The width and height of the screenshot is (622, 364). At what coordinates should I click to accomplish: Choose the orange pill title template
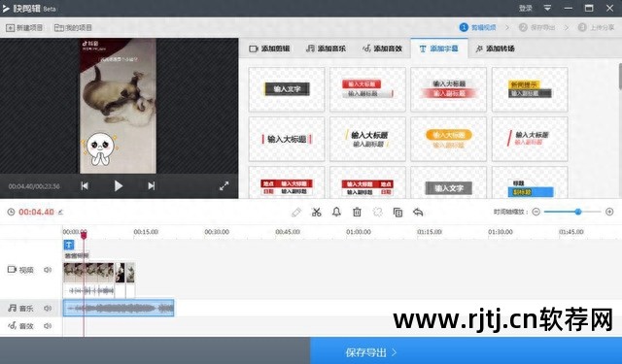pyautogui.click(x=449, y=139)
